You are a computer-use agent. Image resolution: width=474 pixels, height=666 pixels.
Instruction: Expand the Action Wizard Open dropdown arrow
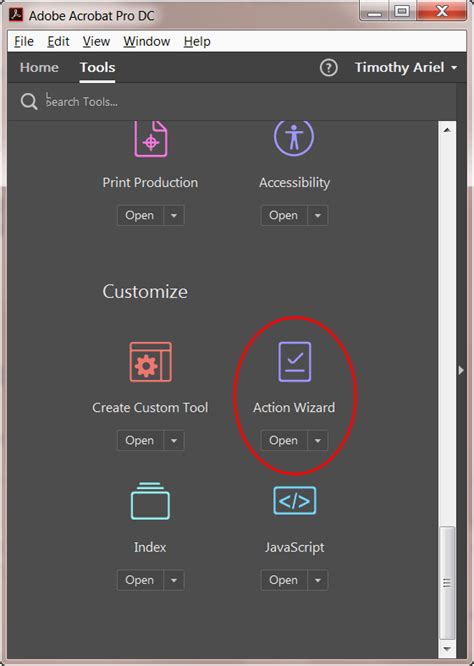click(x=318, y=440)
